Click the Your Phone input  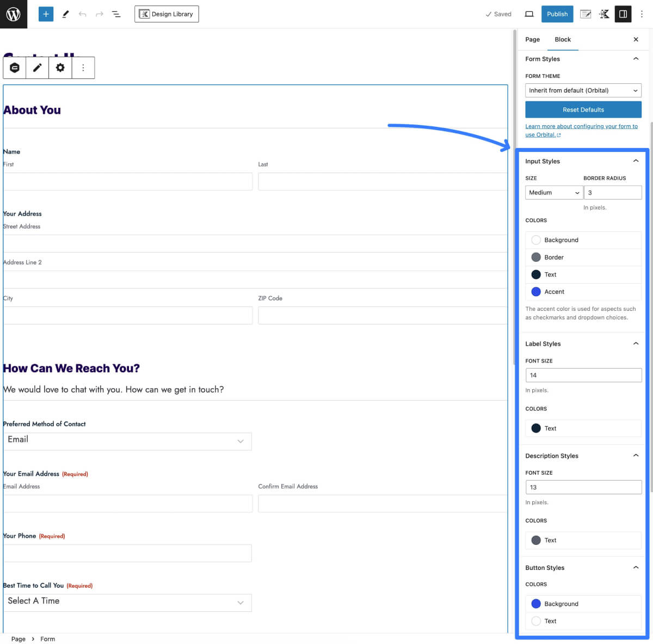click(x=127, y=553)
